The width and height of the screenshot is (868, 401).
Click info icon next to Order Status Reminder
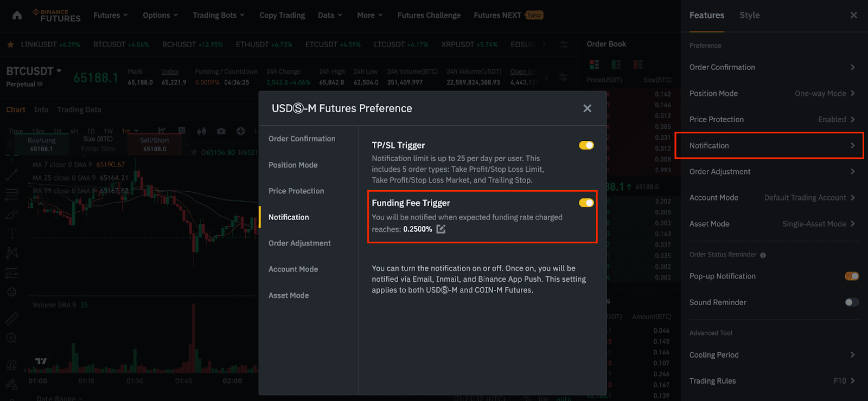coord(763,255)
